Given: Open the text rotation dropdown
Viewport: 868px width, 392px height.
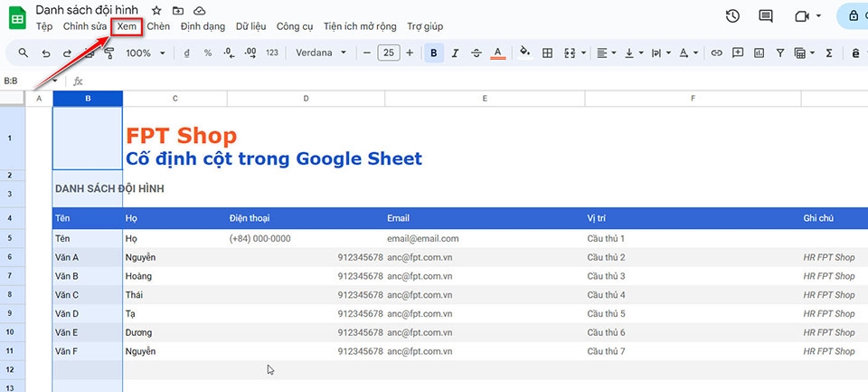Looking at the screenshot, I should (x=688, y=53).
